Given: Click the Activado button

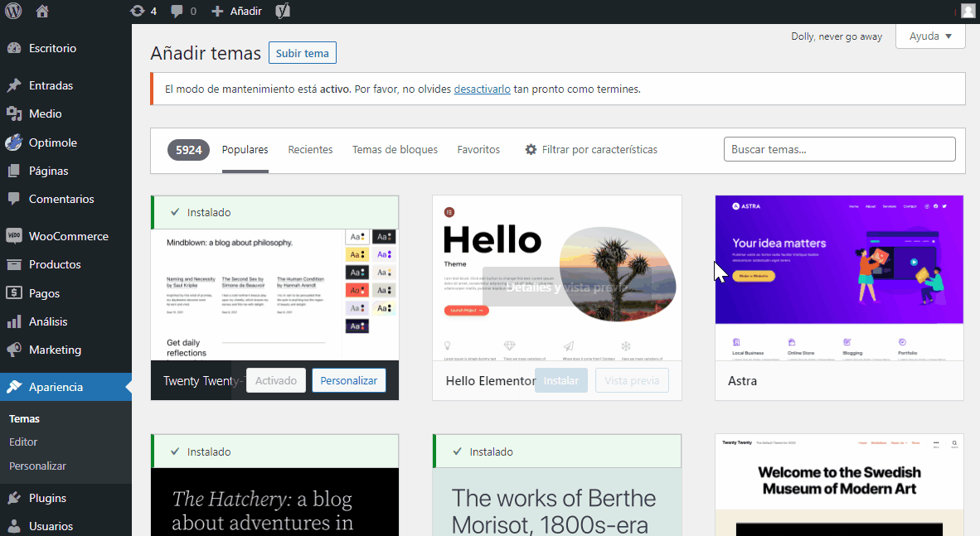Looking at the screenshot, I should (275, 380).
